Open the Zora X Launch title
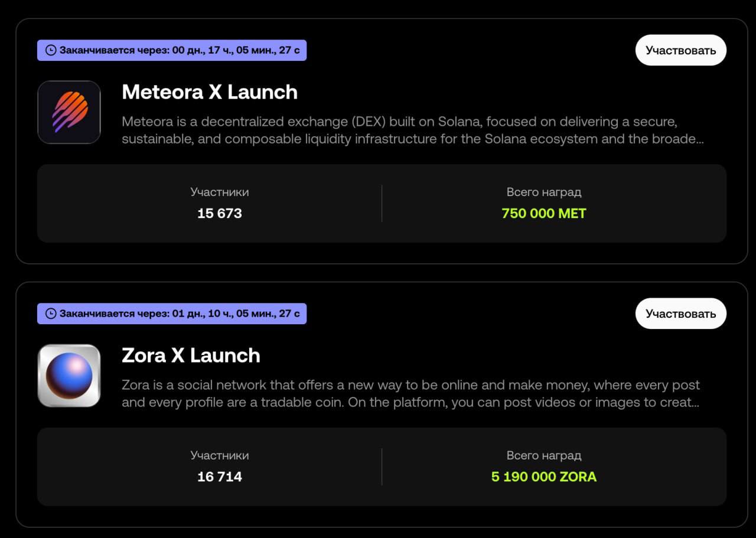This screenshot has height=538, width=756. pyautogui.click(x=191, y=356)
